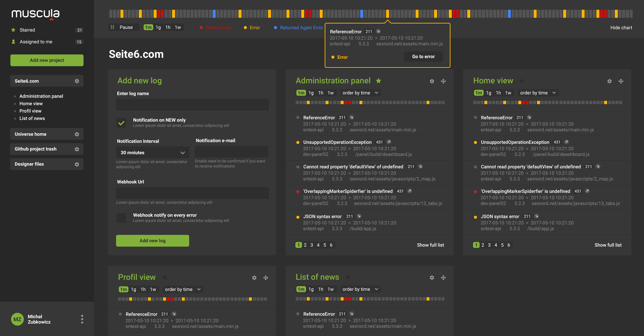Open settings gear for Administration panel
The image size is (644, 336).
click(x=432, y=81)
